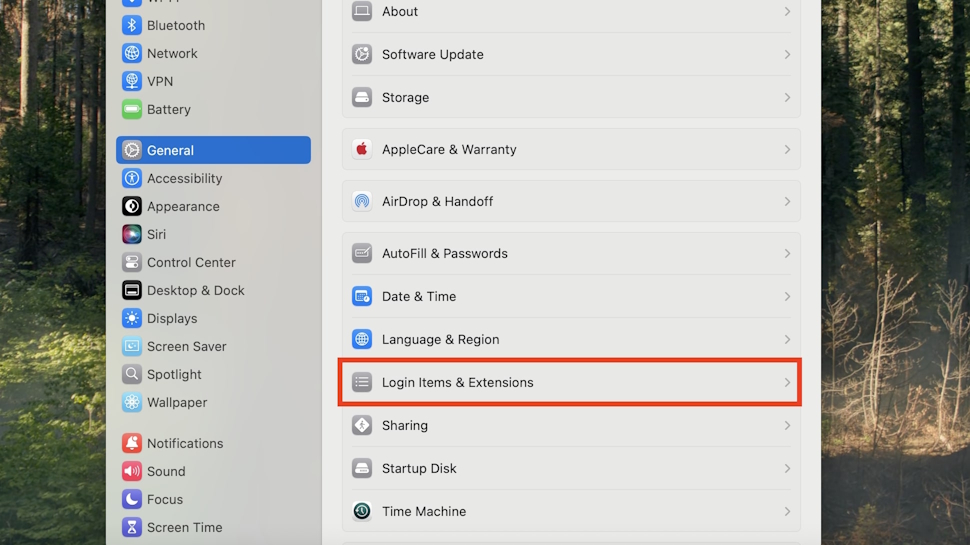Click the Displays sun icon

pyautogui.click(x=131, y=319)
